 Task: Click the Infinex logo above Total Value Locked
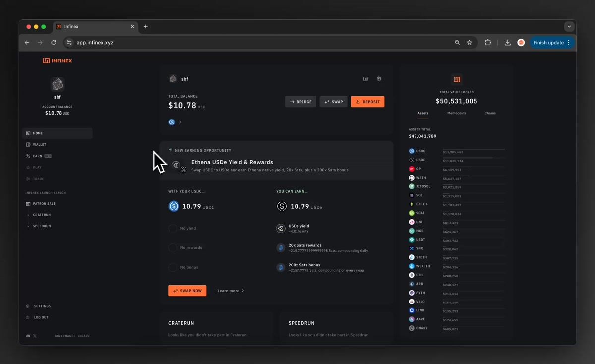(457, 79)
